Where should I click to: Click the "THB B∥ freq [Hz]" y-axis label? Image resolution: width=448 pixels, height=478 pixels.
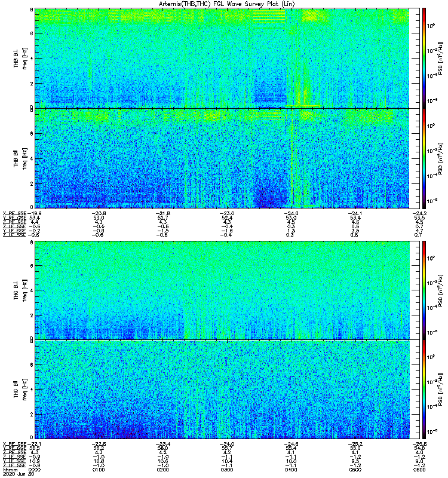tap(20, 158)
